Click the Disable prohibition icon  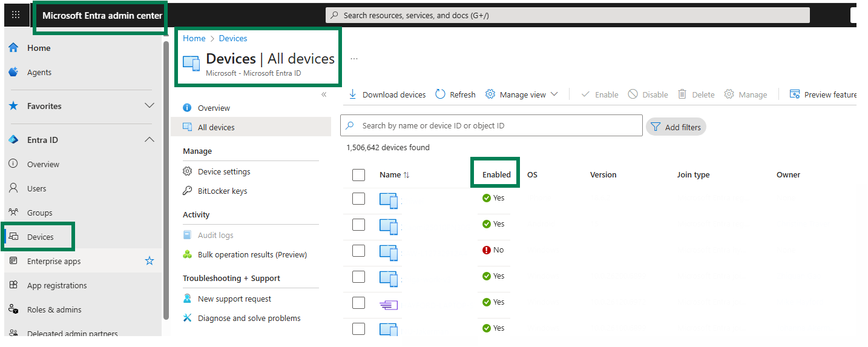tap(633, 94)
